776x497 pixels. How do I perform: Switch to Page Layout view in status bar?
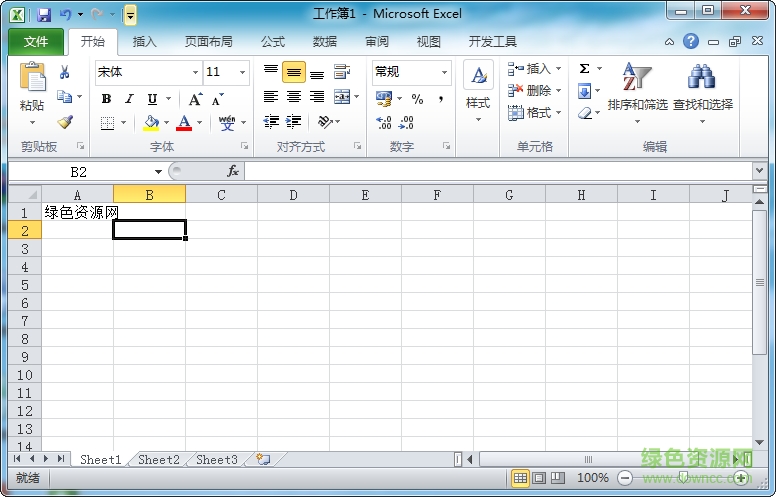pyautogui.click(x=539, y=478)
